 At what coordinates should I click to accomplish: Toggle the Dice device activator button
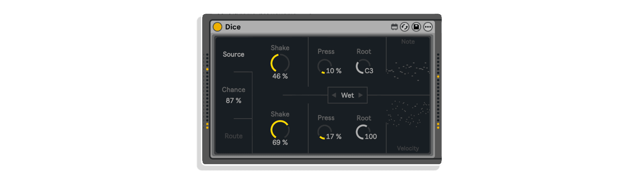click(x=217, y=27)
